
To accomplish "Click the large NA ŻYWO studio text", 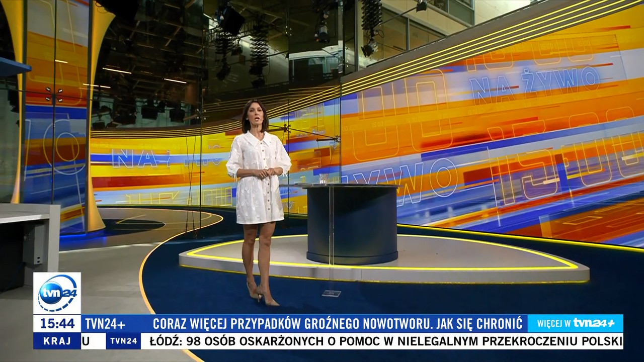I will click(534, 83).
